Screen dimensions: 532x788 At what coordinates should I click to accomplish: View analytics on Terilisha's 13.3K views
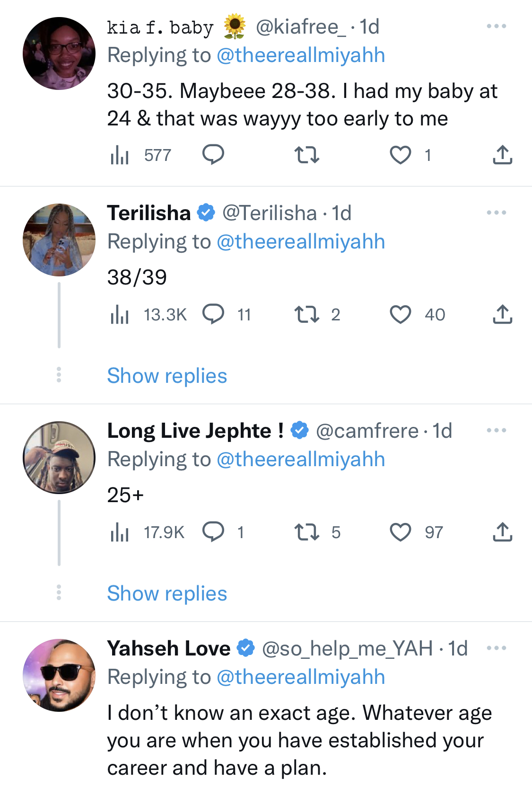click(x=148, y=314)
